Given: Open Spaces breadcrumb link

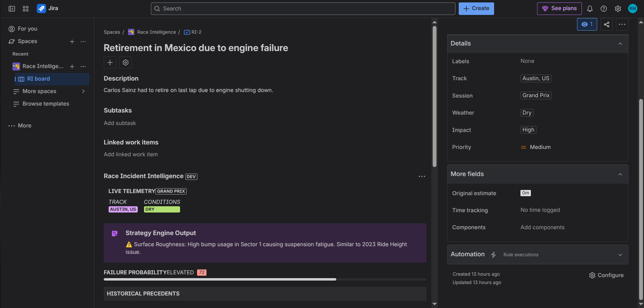Looking at the screenshot, I should pyautogui.click(x=112, y=32).
